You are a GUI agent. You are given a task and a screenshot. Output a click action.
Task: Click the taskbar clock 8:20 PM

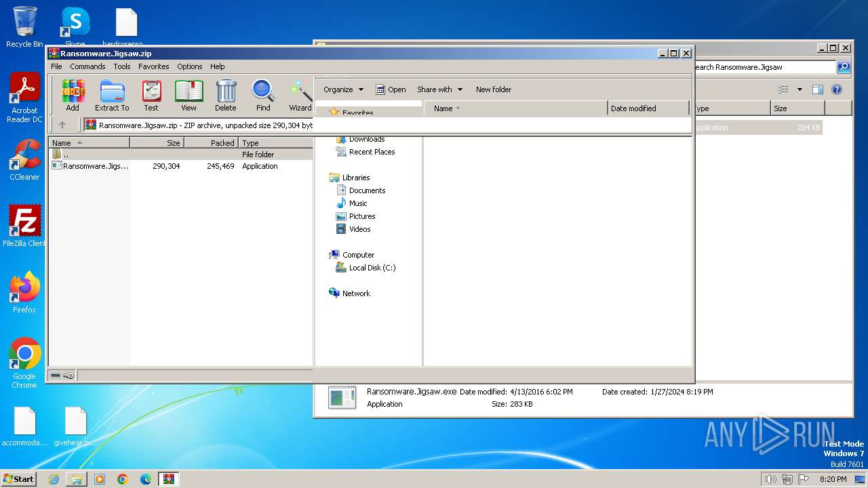point(833,479)
